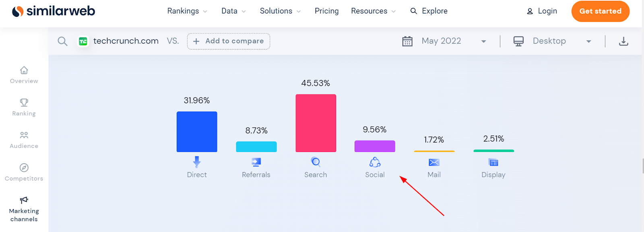Viewport: 644px width, 232px height.
Task: Expand the Rankings menu
Action: coord(187,11)
